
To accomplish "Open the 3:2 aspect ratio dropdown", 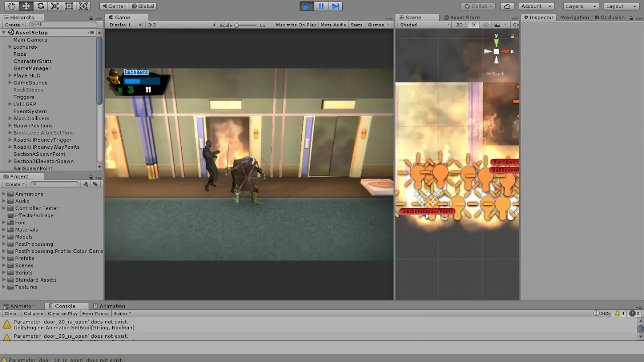I will pos(182,25).
